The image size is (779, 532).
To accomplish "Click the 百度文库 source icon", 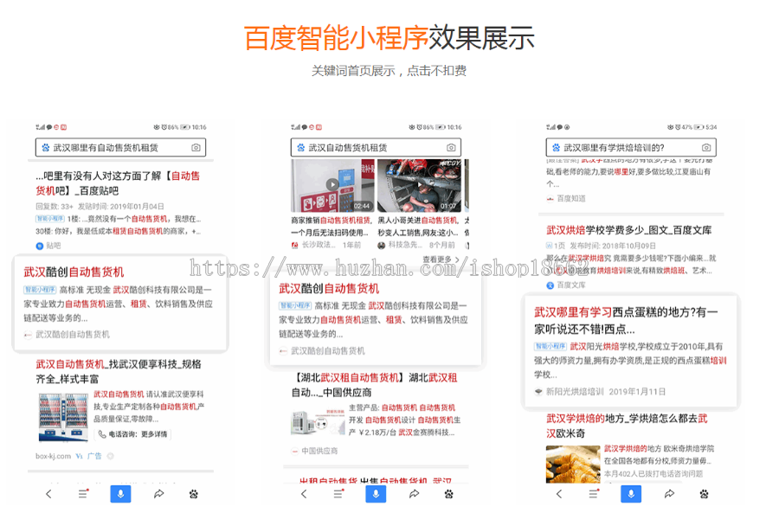I will [x=550, y=285].
